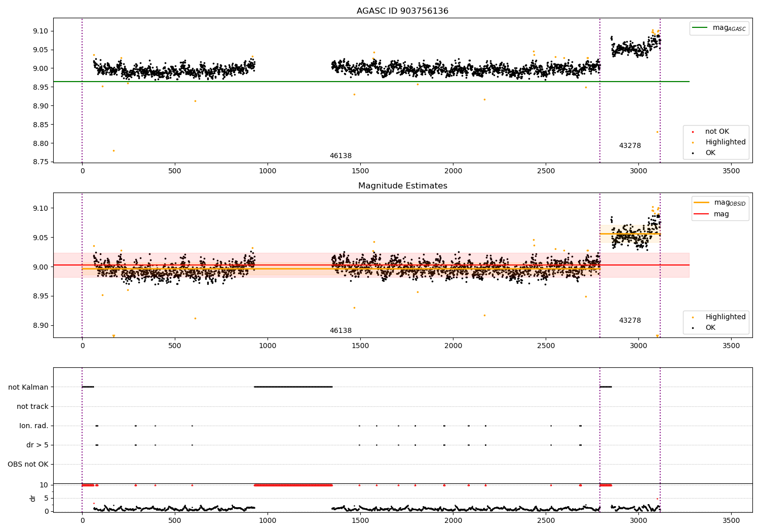Image resolution: width=760 pixels, height=532 pixels.
Task: Click the 9.10 y-tick on Magnitude Estimates plot
Action: click(40, 208)
